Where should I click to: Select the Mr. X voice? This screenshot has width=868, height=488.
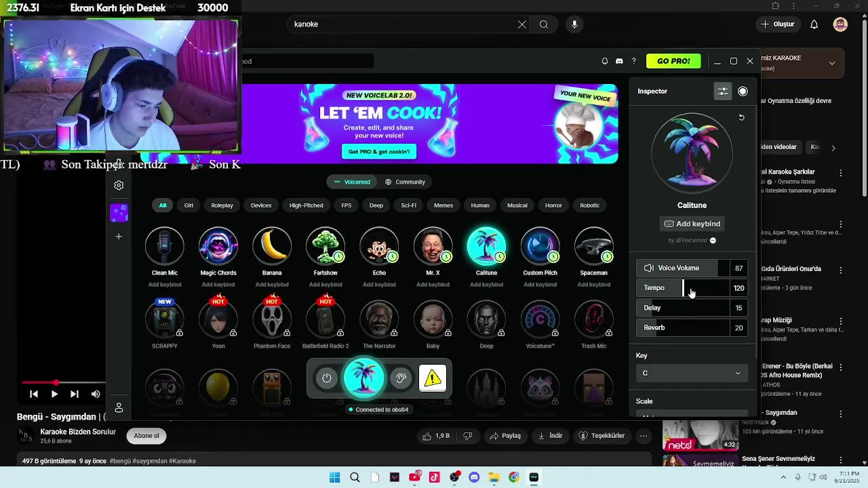(433, 246)
